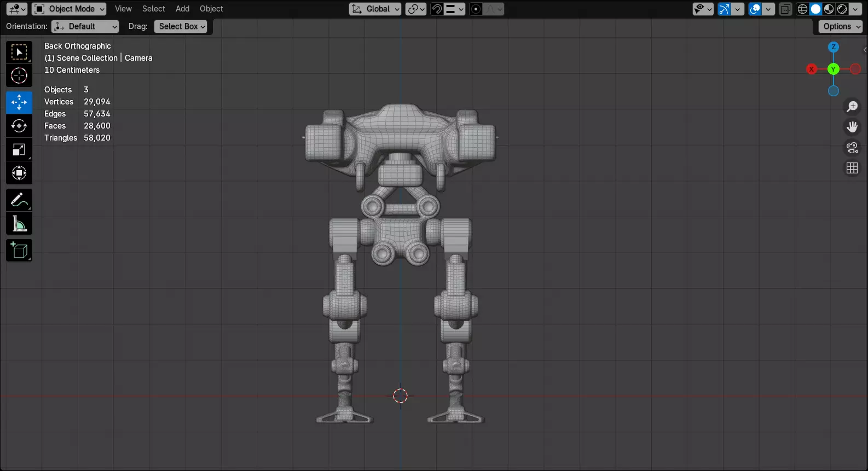
Task: Switch to solid viewport shading
Action: coord(815,9)
